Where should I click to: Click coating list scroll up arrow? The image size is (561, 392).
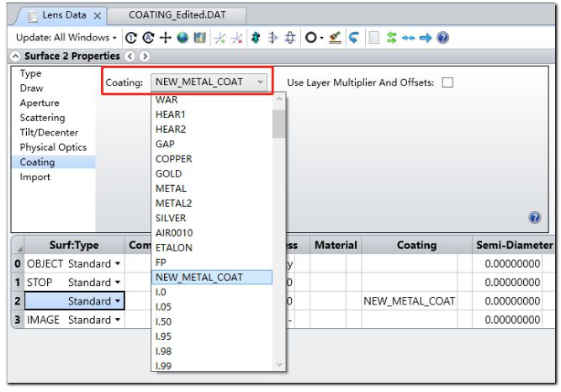tap(279, 98)
